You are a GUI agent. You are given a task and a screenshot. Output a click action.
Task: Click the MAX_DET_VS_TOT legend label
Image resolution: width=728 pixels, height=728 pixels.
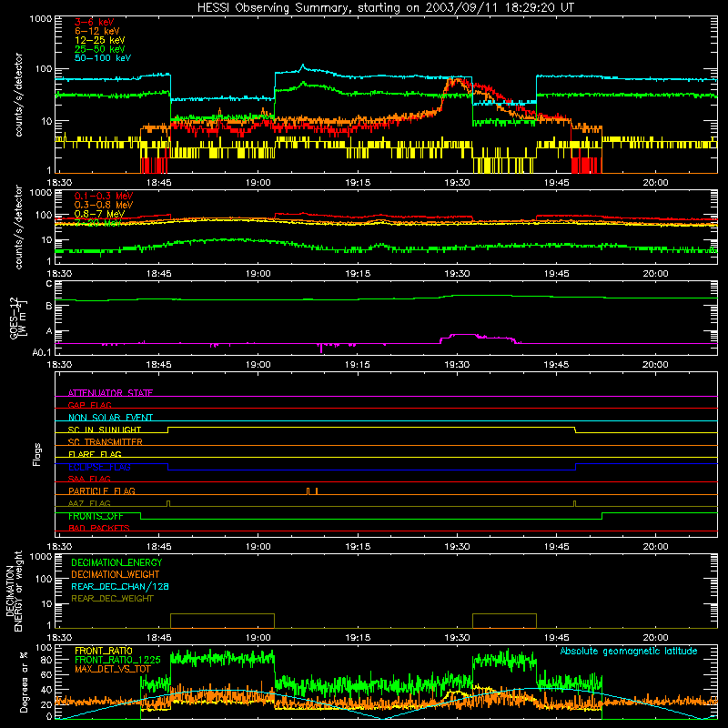tap(113, 669)
